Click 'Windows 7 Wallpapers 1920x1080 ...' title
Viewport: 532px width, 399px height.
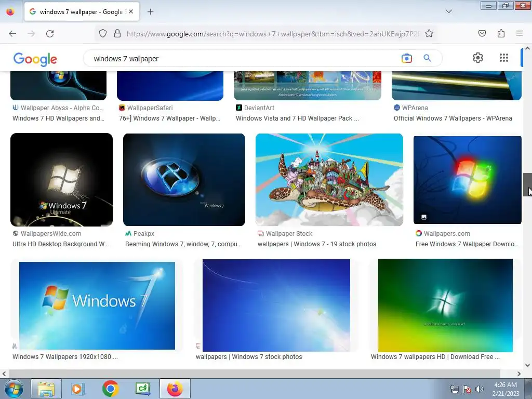point(65,356)
